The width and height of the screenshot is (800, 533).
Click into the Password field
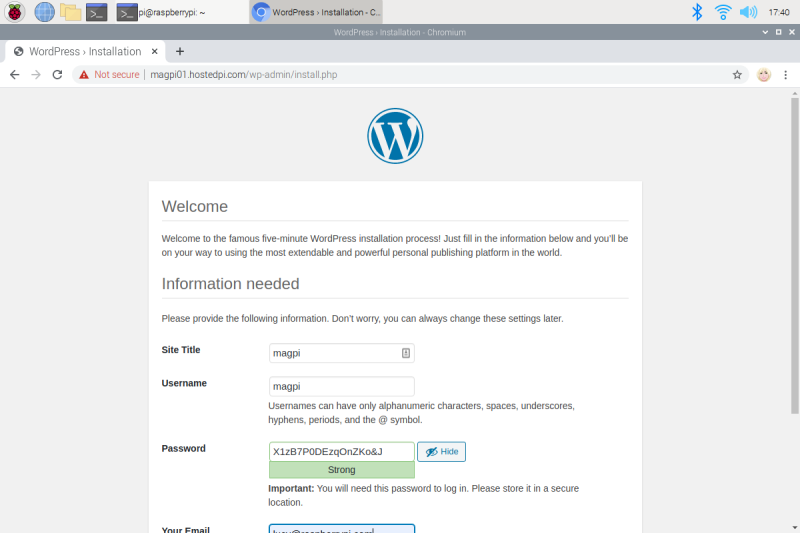pyautogui.click(x=341, y=451)
